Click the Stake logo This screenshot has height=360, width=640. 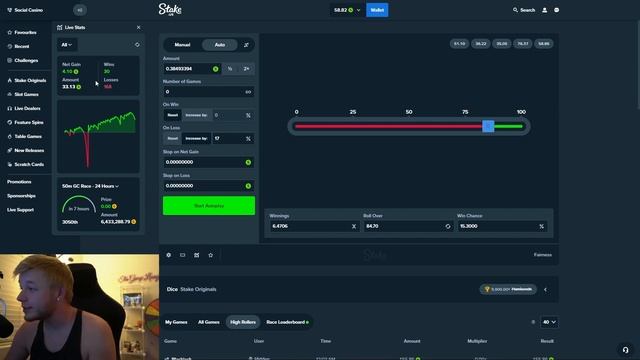click(x=170, y=9)
